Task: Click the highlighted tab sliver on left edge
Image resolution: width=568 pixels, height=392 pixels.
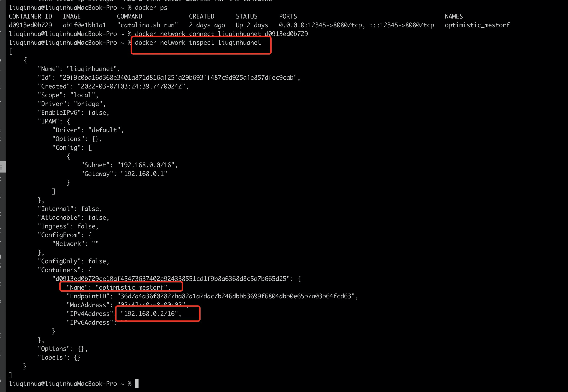Action: click(x=3, y=167)
